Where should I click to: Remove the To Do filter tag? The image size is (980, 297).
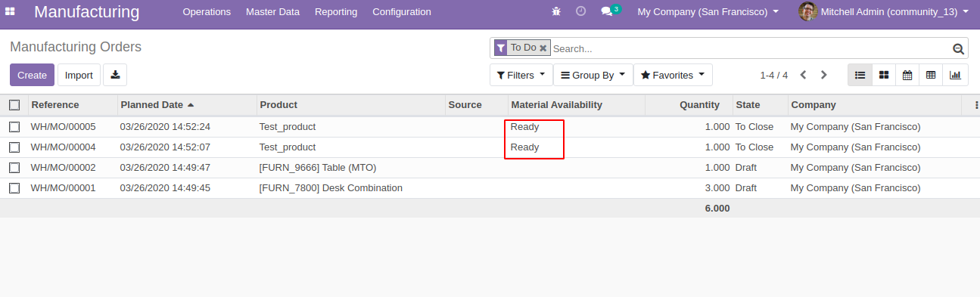click(x=543, y=48)
